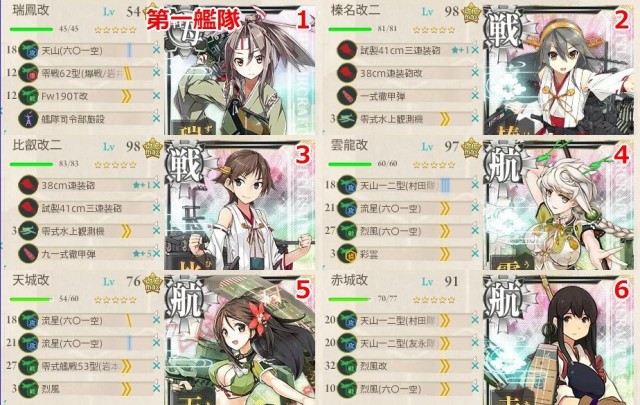Select the 九一式徹甲弾 shell icon on 比叡改二
Image resolution: width=640 pixels, height=405 pixels.
(29, 254)
